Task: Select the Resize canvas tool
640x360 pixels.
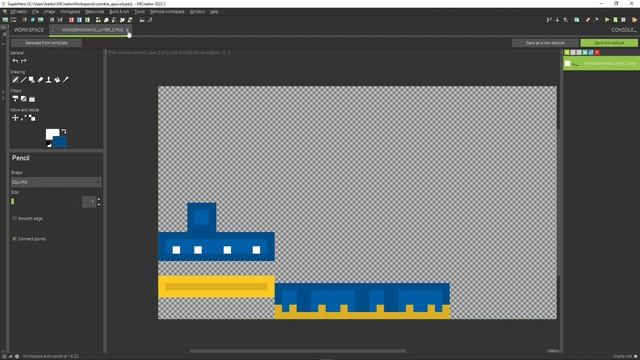Action: [32, 118]
